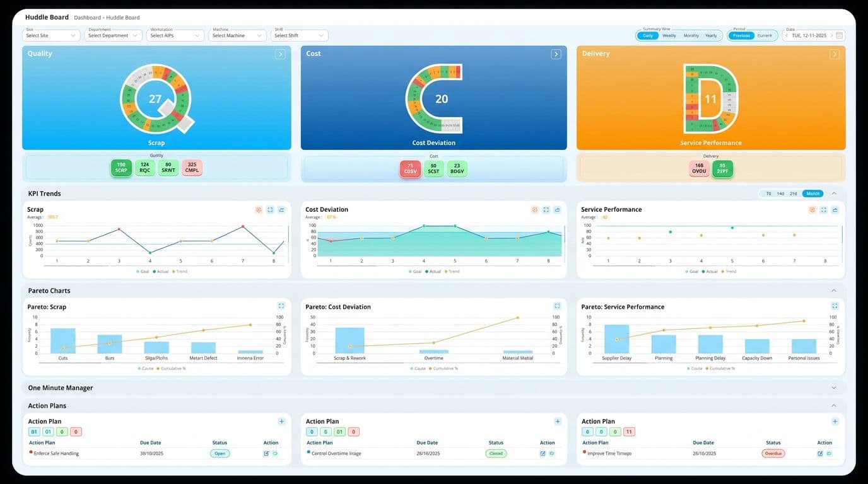Click the Dashboard breadcrumb link
The width and height of the screenshot is (868, 484).
[x=87, y=18]
